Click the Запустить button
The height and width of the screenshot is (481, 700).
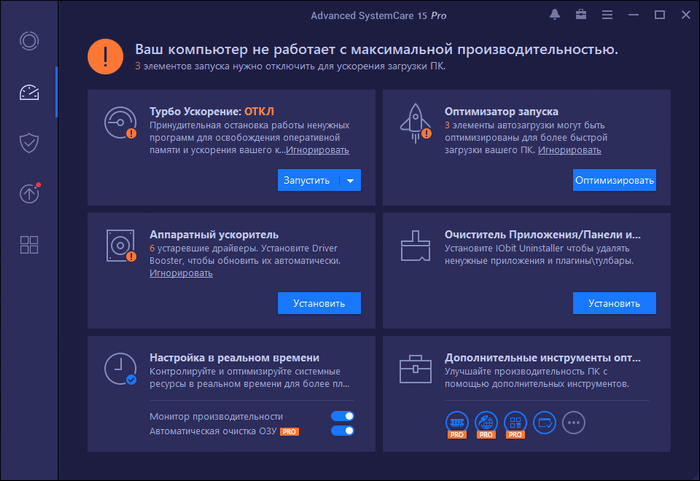point(308,180)
